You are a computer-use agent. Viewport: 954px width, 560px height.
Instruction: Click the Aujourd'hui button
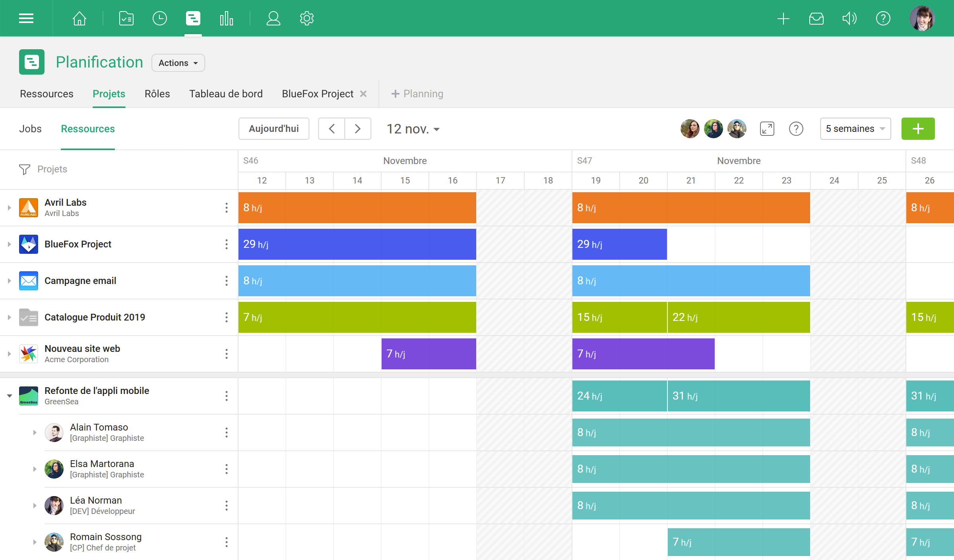pos(274,129)
